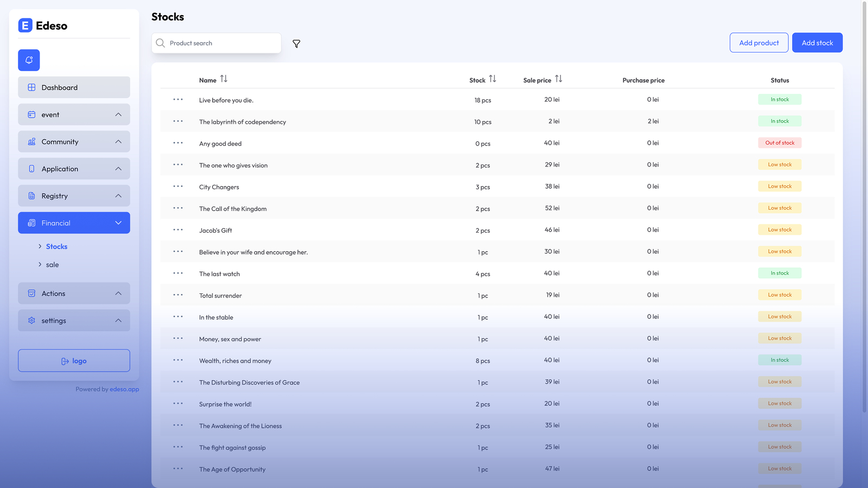
Task: Click the filter funnel icon
Action: click(x=296, y=44)
